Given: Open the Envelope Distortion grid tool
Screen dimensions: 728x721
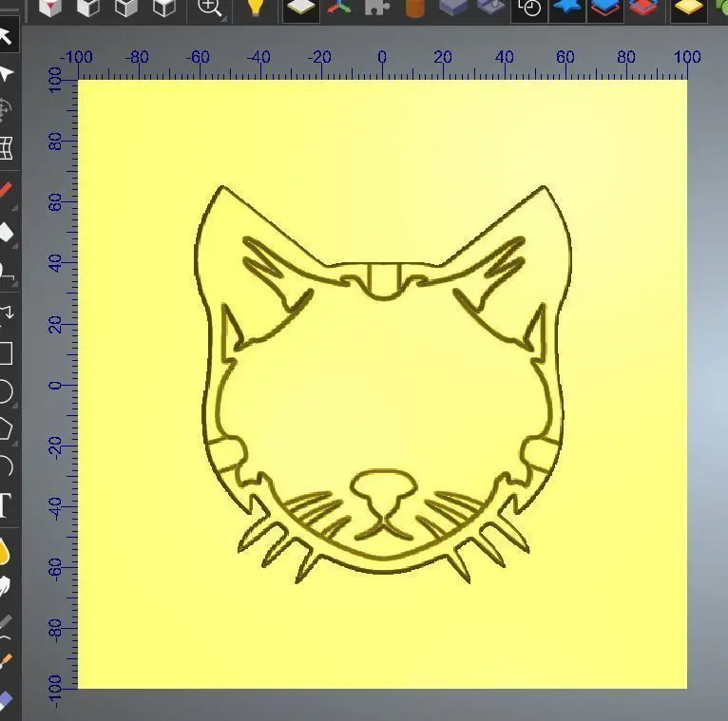Looking at the screenshot, I should pos(6,148).
